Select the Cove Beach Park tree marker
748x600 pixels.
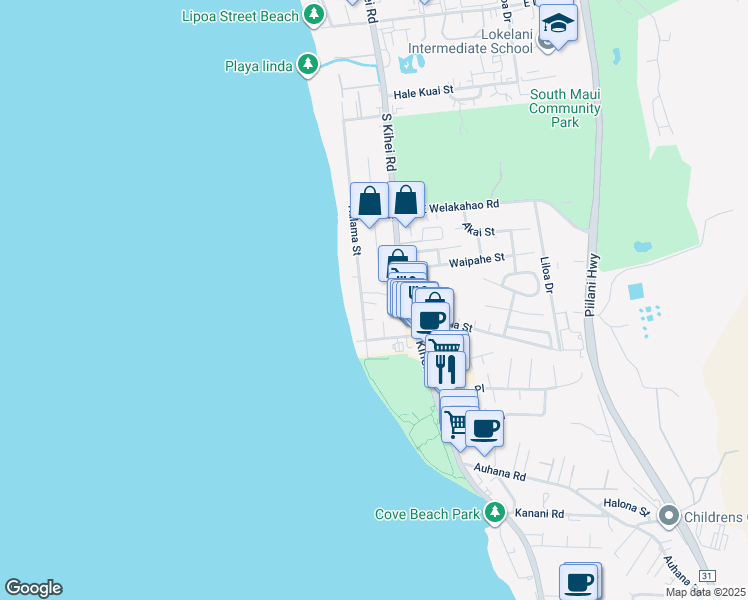click(495, 513)
